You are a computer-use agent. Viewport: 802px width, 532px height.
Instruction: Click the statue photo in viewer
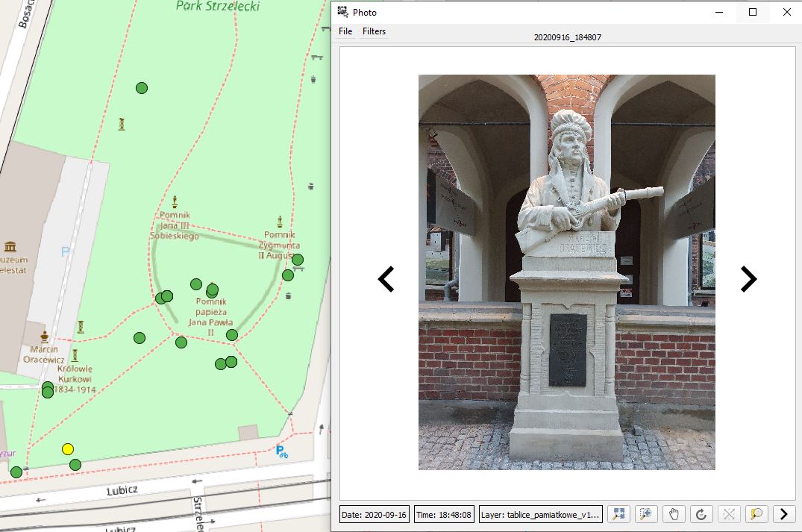[566, 272]
